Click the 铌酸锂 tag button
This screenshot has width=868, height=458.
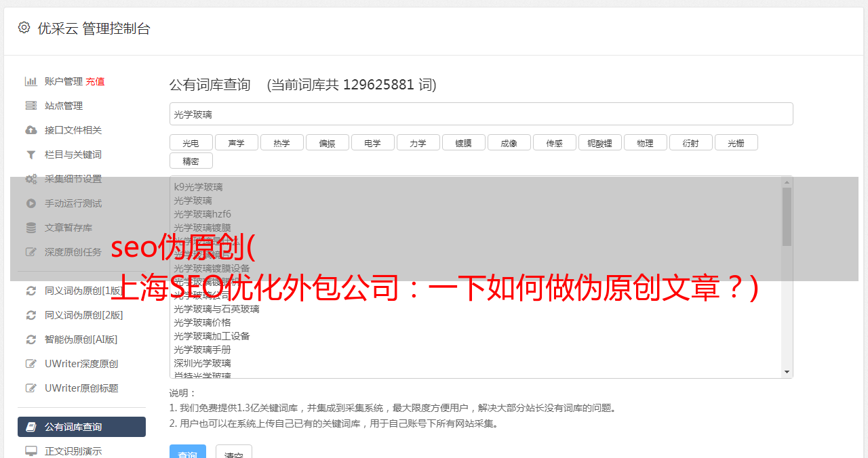point(599,142)
